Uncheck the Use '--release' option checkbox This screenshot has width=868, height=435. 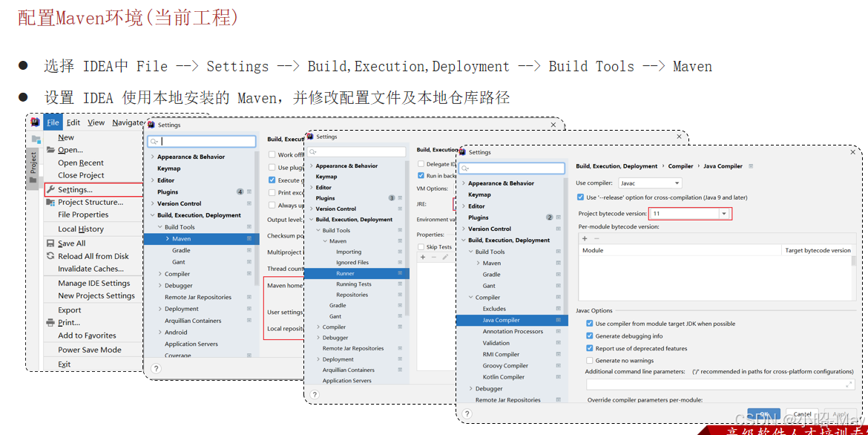click(580, 197)
